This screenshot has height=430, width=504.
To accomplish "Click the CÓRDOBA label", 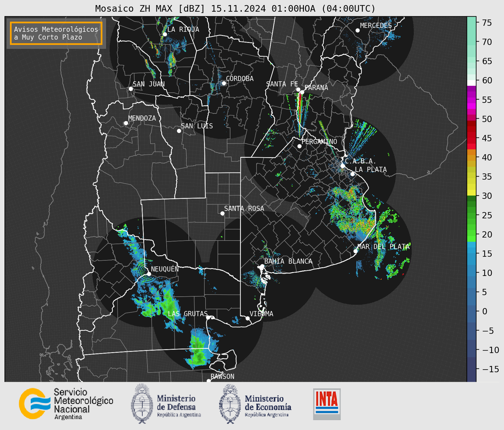I will pyautogui.click(x=240, y=79).
